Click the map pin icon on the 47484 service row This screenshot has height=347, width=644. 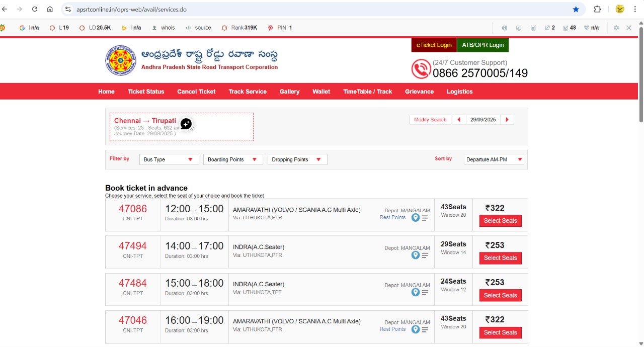click(415, 292)
